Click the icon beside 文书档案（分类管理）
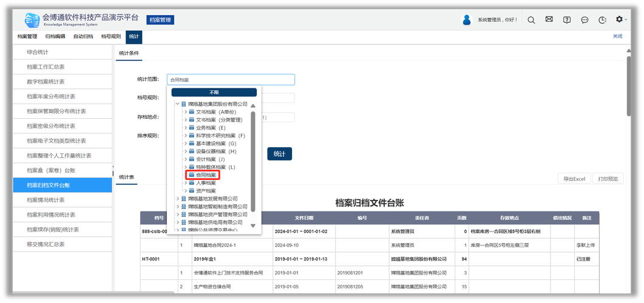Viewport: 644px width, 303px height. pos(191,120)
